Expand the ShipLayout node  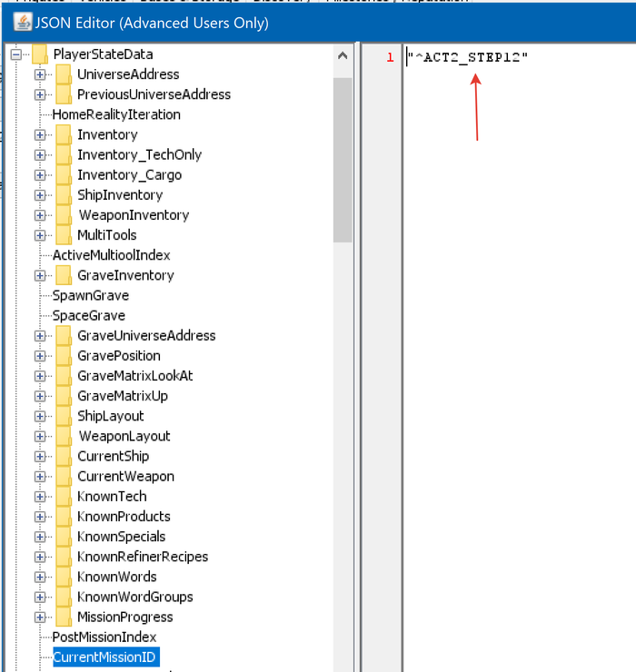[40, 416]
